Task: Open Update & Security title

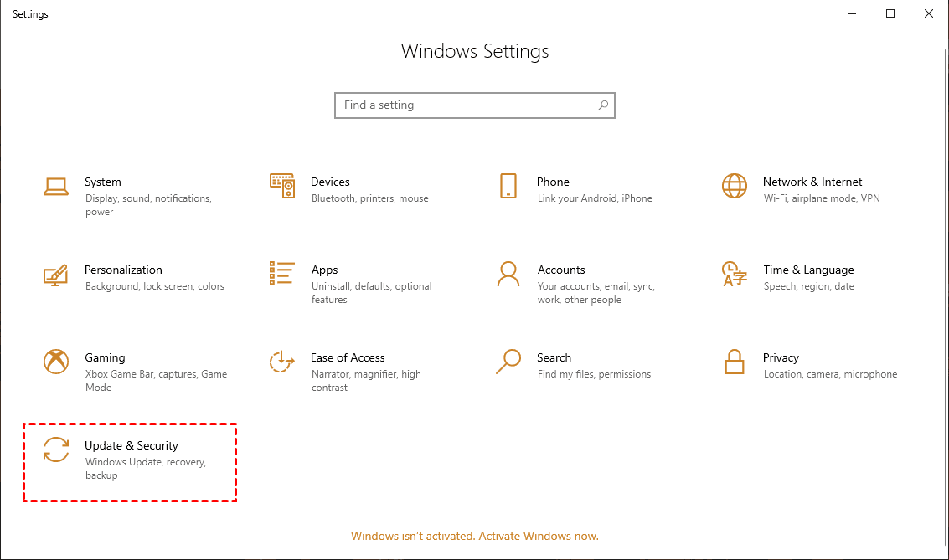Action: coord(132,445)
